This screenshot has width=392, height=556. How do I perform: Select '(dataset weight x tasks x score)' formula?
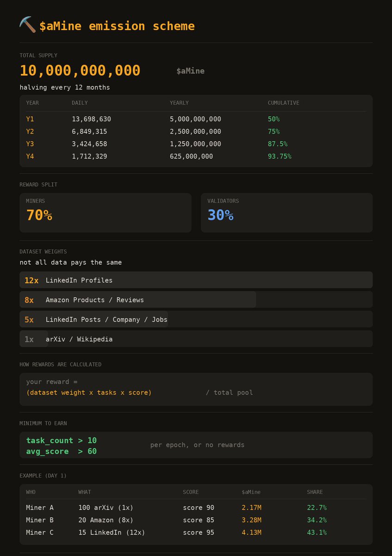pos(89,392)
